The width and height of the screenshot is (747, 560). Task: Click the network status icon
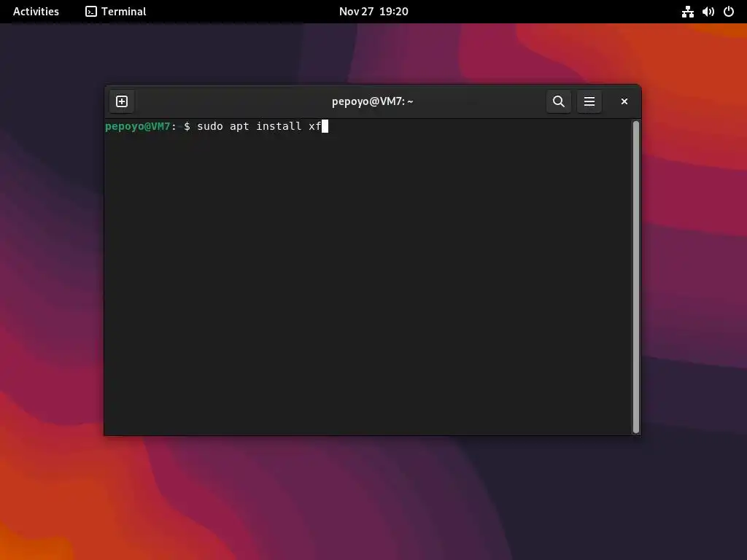point(687,12)
